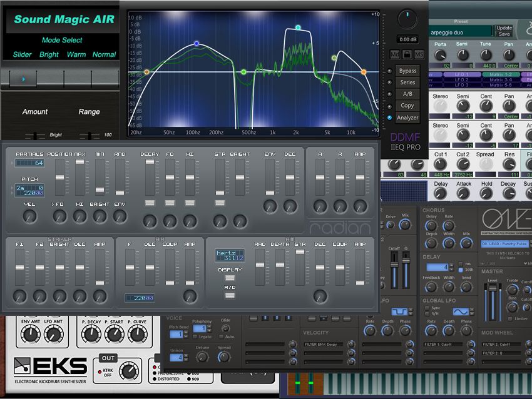Click the sine waveform icon in the LFO panel

tap(461, 311)
